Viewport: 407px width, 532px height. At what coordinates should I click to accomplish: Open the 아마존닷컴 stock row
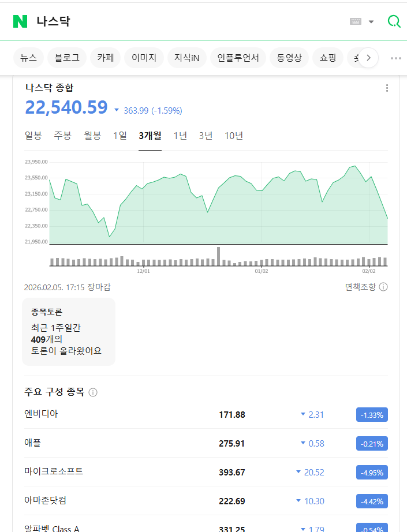point(206,501)
